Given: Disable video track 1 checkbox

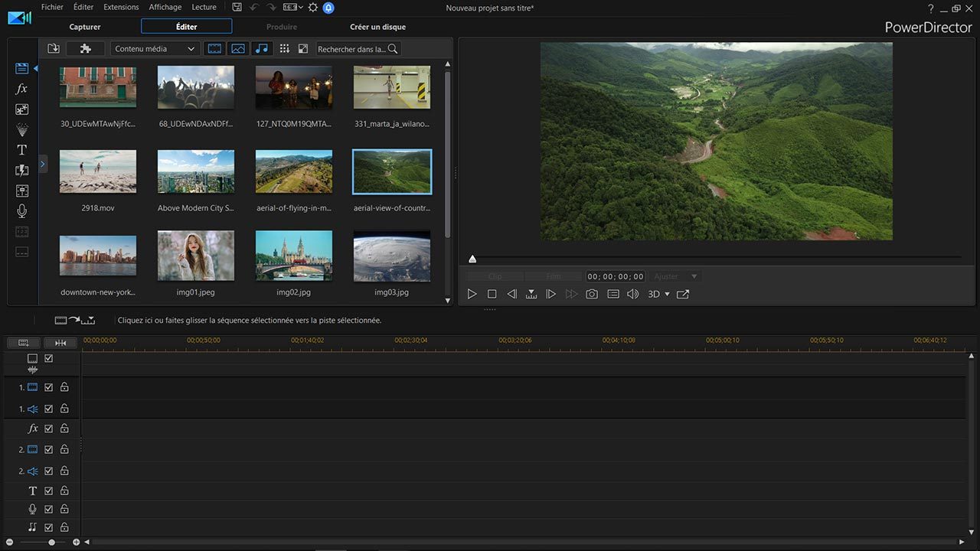Looking at the screenshot, I should (x=49, y=387).
